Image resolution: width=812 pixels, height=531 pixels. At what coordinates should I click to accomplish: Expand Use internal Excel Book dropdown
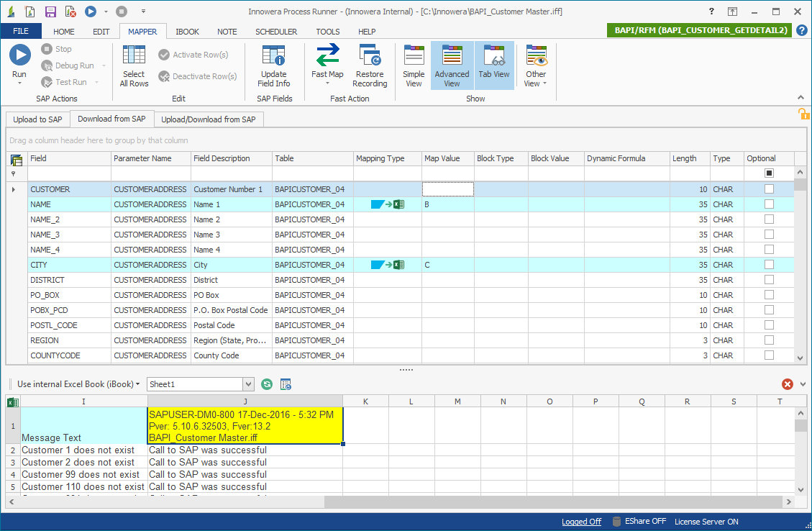pos(78,384)
